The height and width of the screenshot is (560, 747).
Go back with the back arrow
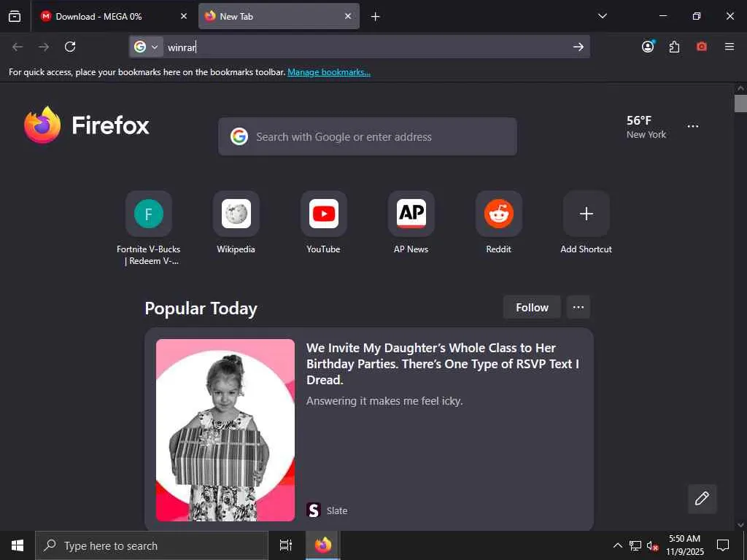click(x=18, y=47)
